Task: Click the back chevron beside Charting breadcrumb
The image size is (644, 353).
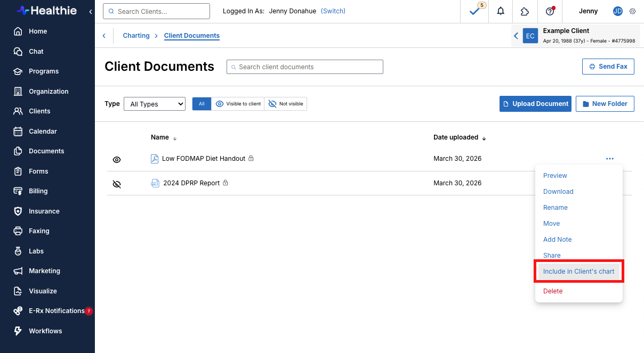Action: [104, 36]
